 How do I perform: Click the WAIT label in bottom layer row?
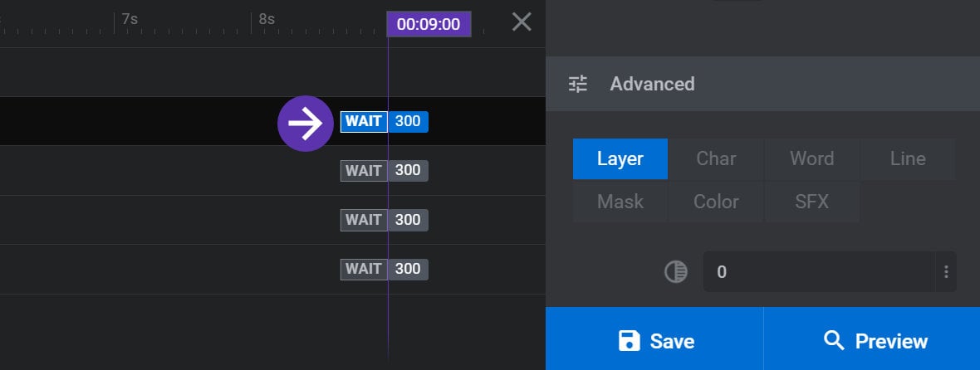[x=364, y=269]
